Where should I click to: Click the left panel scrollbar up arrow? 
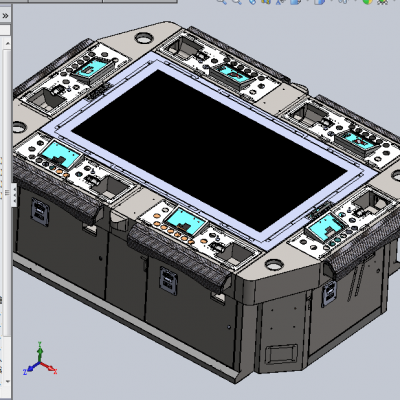[x=7, y=43]
